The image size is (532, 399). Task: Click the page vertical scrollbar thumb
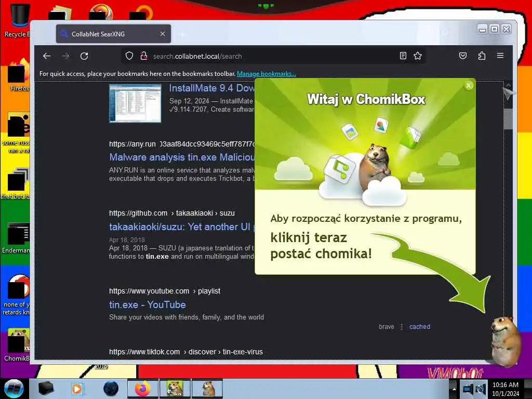click(508, 119)
